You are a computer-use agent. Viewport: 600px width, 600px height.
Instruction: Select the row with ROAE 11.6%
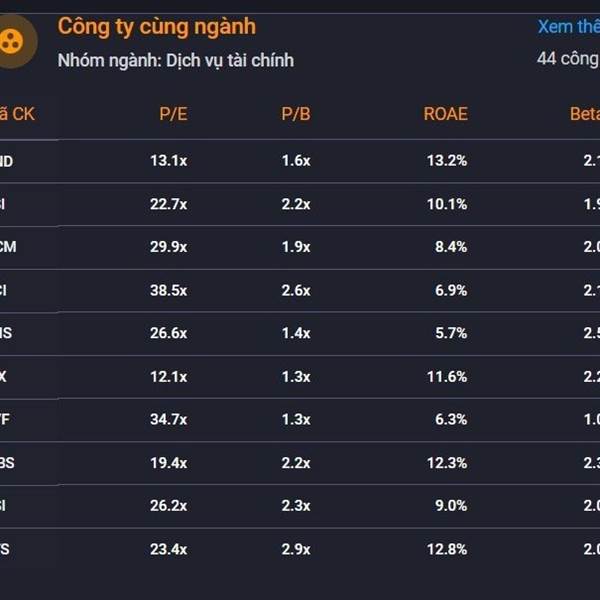point(300,377)
